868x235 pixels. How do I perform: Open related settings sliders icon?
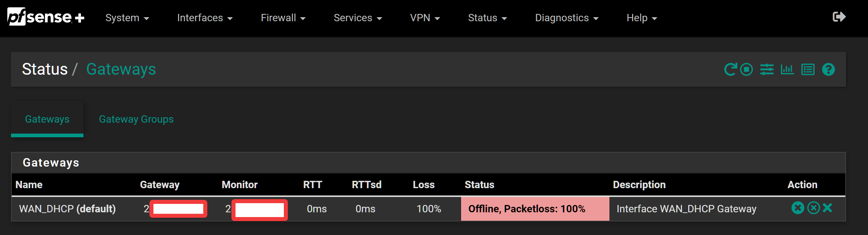click(767, 69)
